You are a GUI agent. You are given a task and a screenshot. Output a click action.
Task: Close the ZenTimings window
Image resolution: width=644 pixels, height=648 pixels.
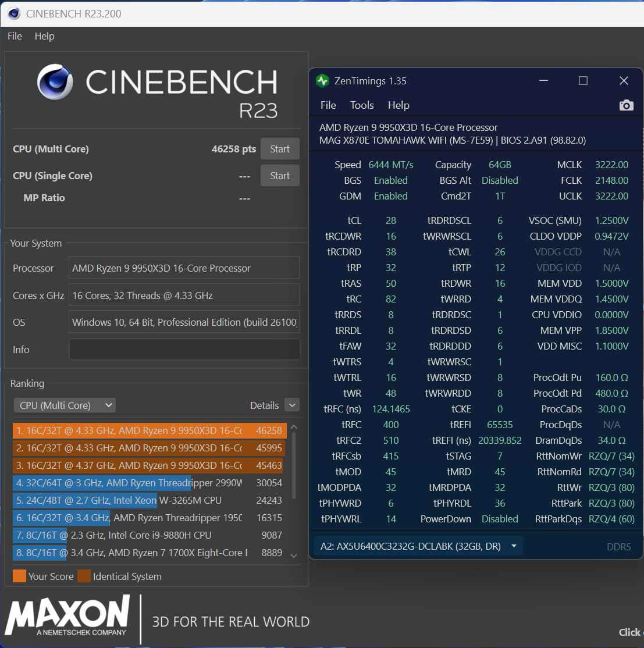tap(624, 81)
